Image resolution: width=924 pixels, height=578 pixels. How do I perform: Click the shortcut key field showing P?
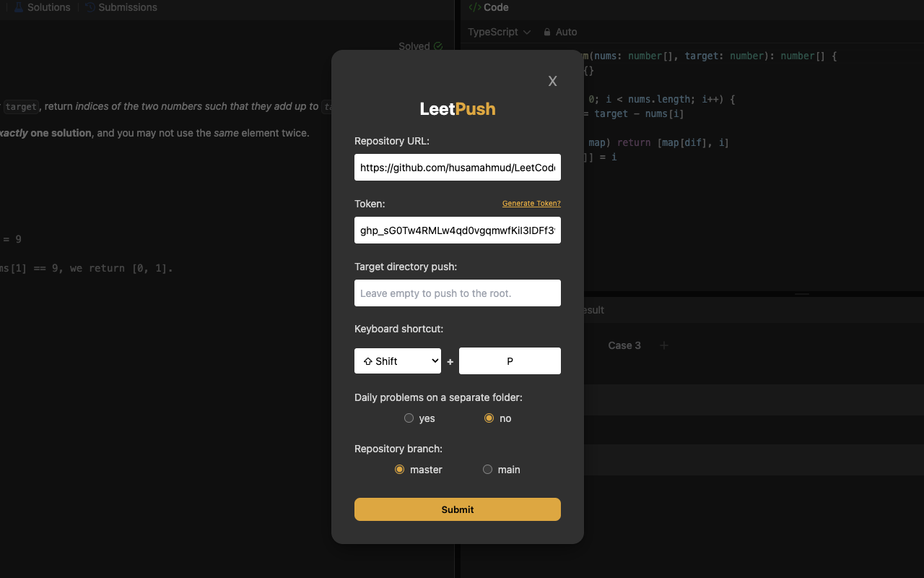[x=510, y=361]
